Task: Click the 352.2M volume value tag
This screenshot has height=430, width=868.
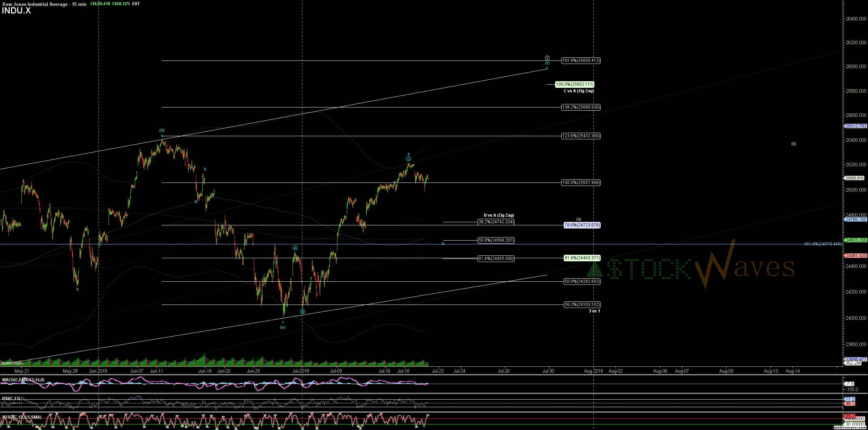Action: tap(853, 363)
